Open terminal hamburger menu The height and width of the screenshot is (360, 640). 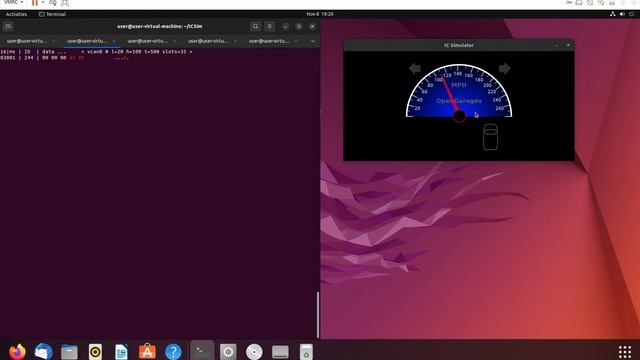pyautogui.click(x=270, y=27)
